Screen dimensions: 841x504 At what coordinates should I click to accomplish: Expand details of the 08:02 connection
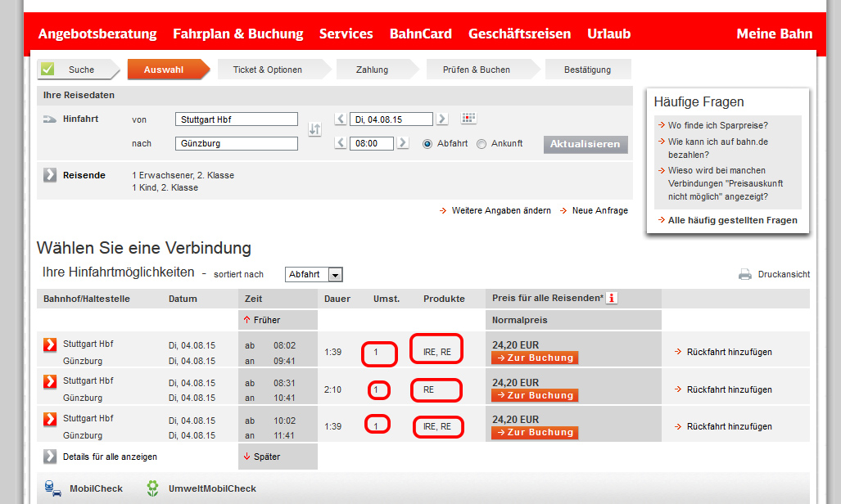tap(50, 344)
